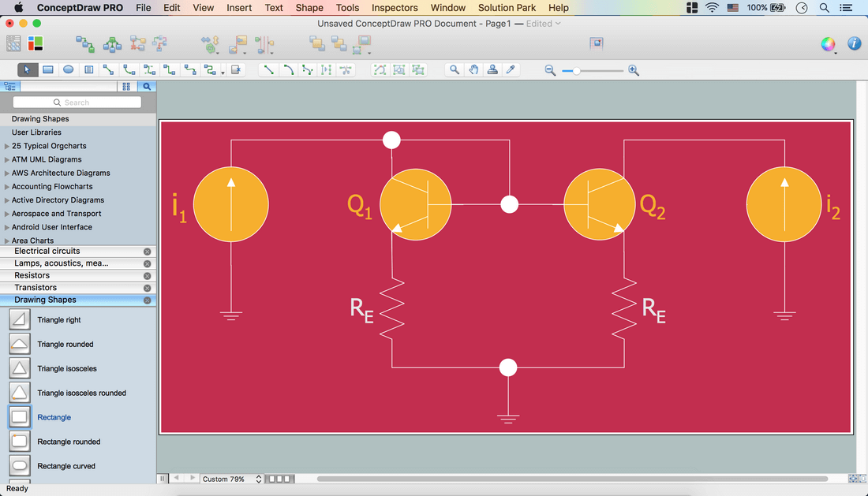Open the Solution Park menu
This screenshot has width=868, height=496.
[x=507, y=8]
